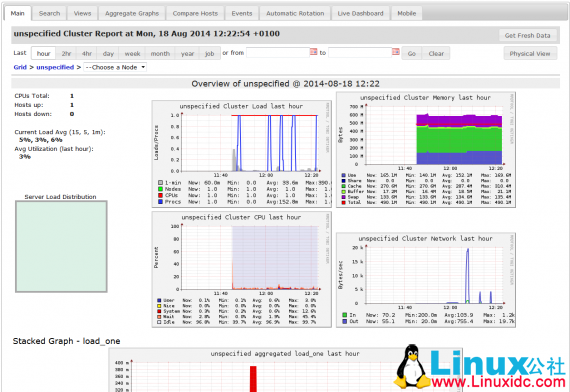The image size is (570, 392).
Task: Expand the Choose a Node dropdown
Action: click(x=115, y=67)
